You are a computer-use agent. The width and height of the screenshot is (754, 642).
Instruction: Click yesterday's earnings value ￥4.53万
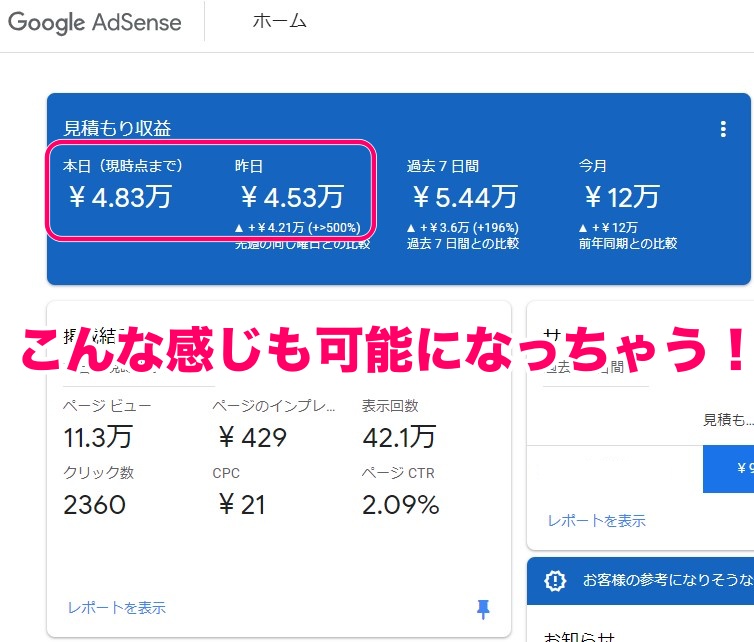[x=291, y=197]
